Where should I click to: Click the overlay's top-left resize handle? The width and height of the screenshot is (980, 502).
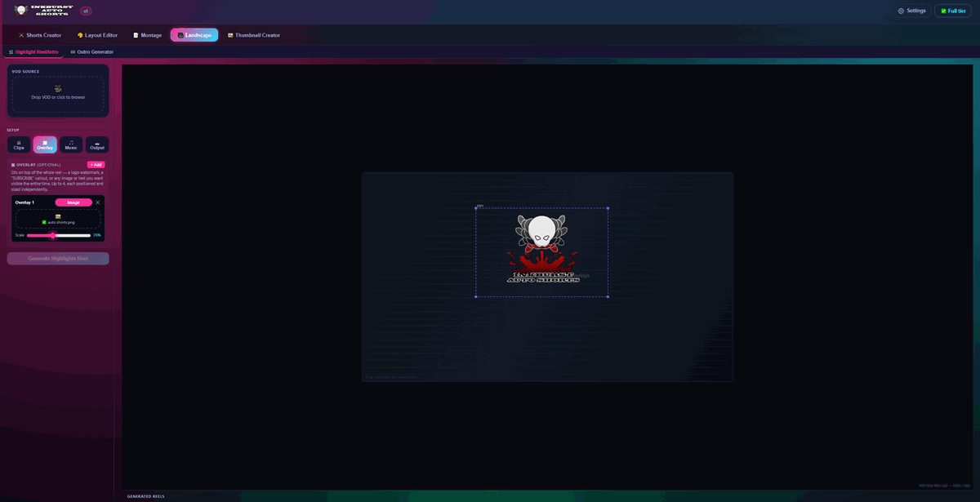476,208
